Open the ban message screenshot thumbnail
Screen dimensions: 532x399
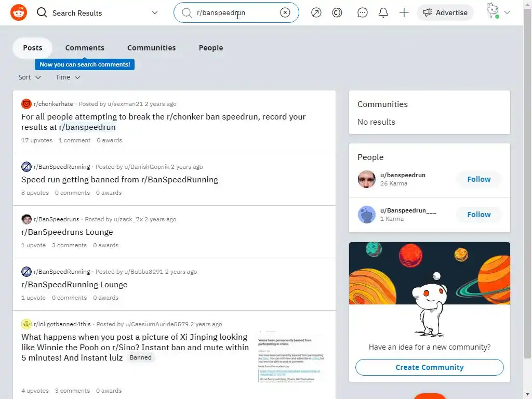291,356
